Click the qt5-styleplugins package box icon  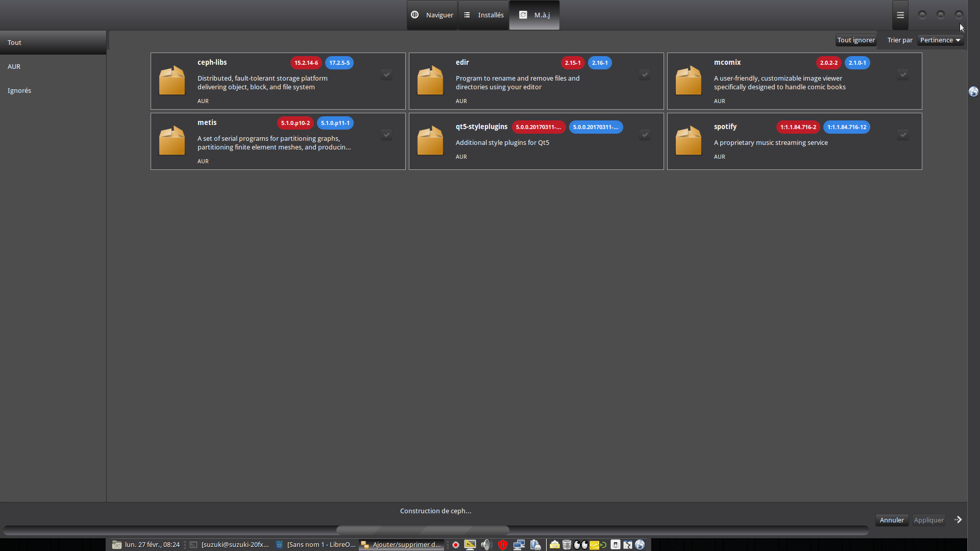(x=430, y=140)
